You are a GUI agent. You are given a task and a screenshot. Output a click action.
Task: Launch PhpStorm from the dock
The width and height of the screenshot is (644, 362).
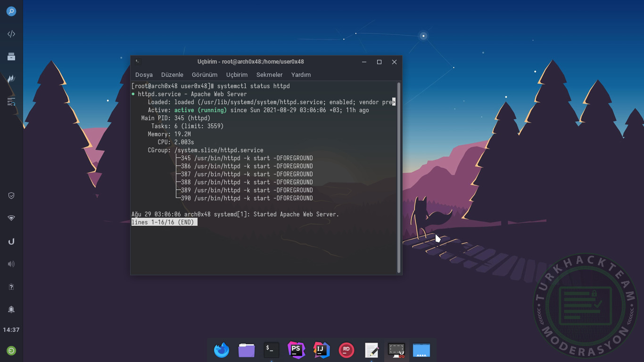click(x=297, y=350)
